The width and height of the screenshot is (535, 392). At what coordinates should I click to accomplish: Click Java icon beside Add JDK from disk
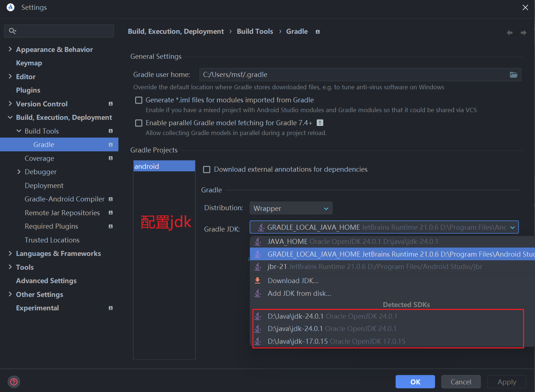[258, 293]
